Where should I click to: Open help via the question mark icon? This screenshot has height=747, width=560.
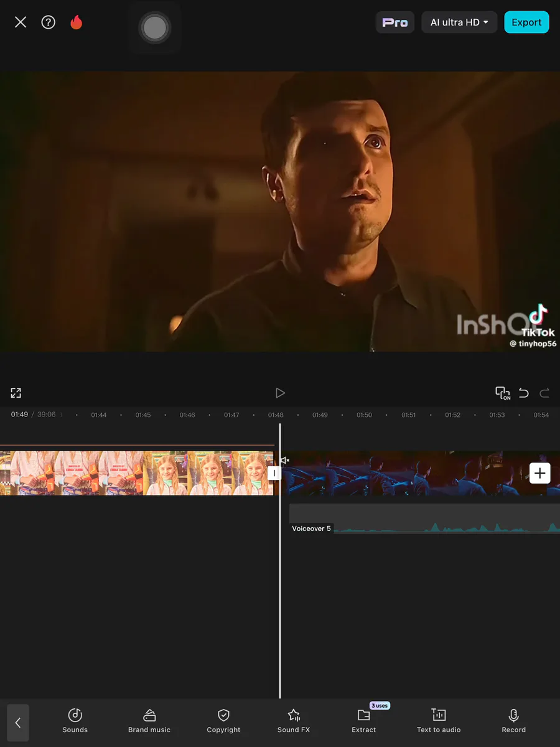tap(48, 22)
